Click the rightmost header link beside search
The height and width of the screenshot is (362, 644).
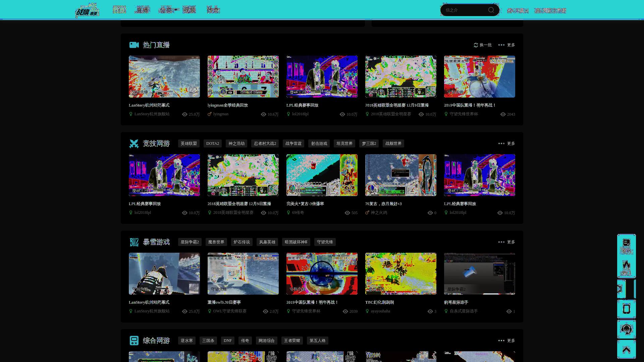pyautogui.click(x=550, y=10)
